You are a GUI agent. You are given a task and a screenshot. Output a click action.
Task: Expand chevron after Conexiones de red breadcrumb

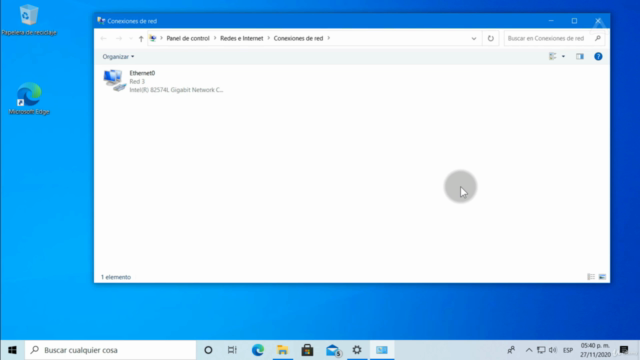(329, 38)
